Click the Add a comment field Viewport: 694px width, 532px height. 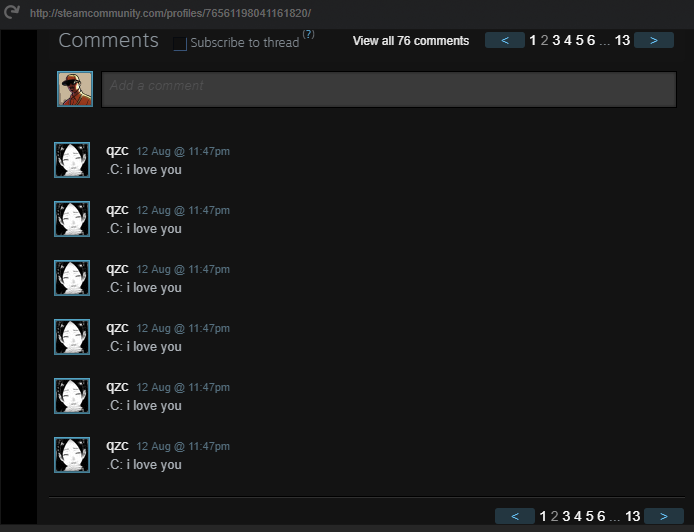(x=389, y=89)
